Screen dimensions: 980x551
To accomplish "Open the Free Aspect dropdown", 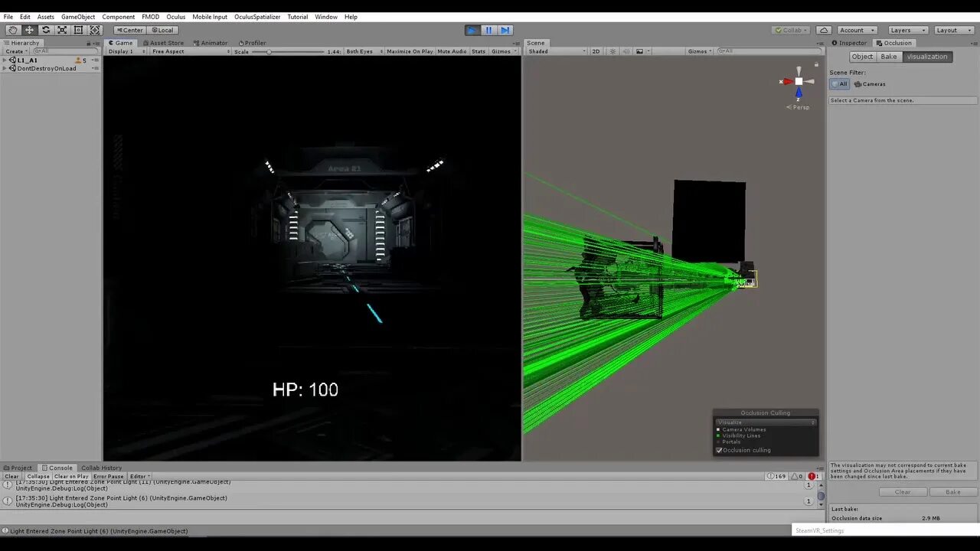I will tap(190, 51).
